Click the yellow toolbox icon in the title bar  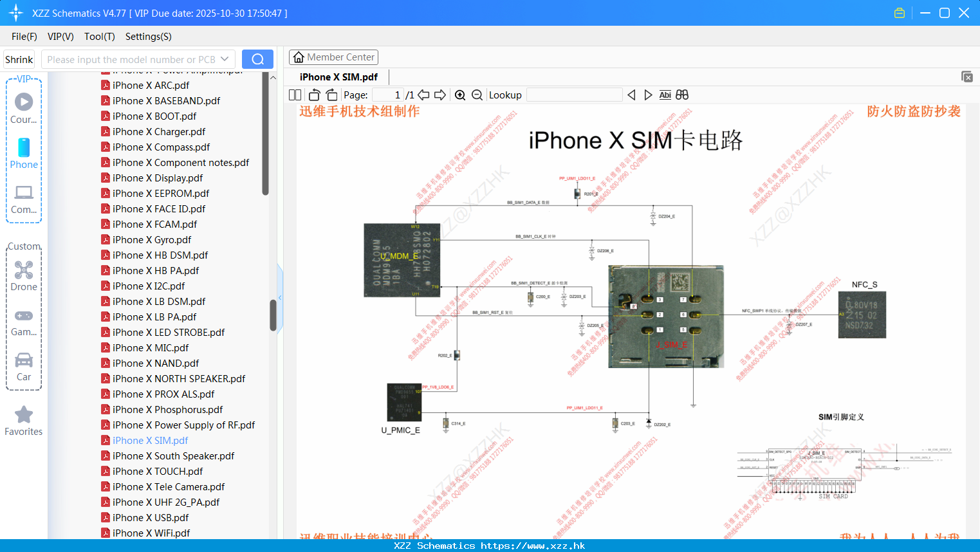[x=900, y=13]
